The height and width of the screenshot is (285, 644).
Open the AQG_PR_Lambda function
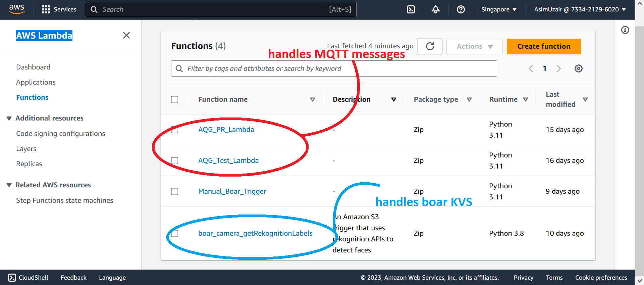226,130
